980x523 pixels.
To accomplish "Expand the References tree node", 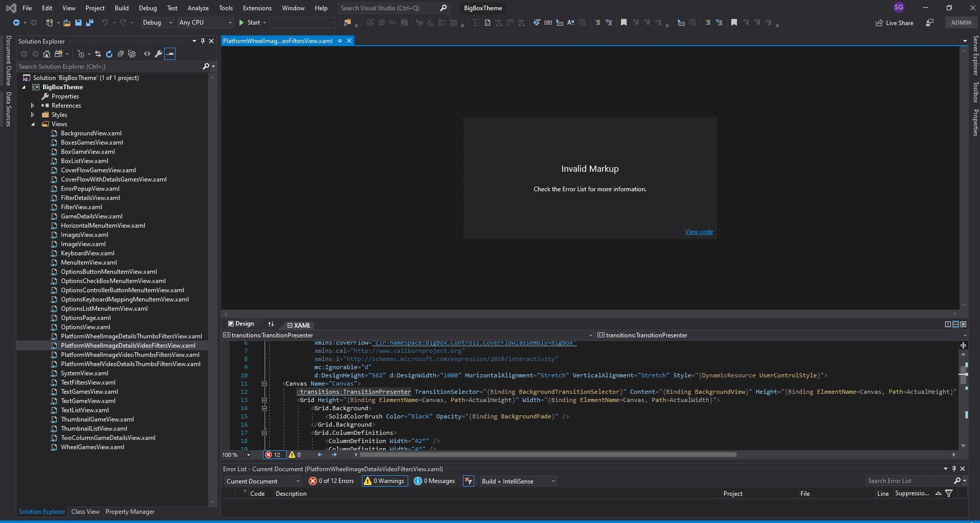I will 33,106.
